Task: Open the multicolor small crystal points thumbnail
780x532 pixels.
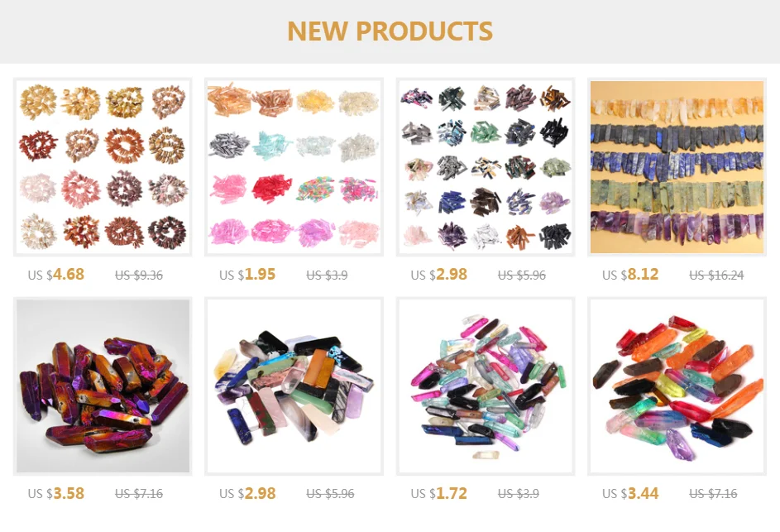Action: (486, 386)
